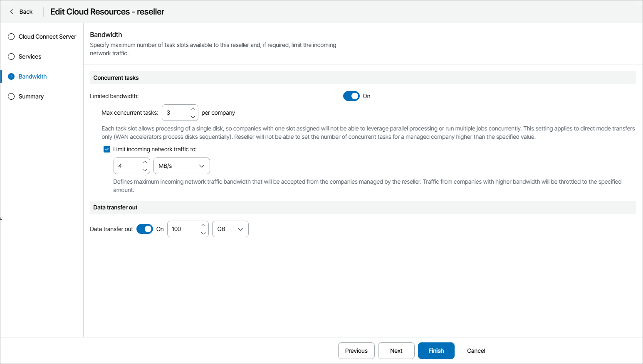Increase max concurrent tasks with up arrow
Viewport: 643px width, 364px height.
(193, 109)
